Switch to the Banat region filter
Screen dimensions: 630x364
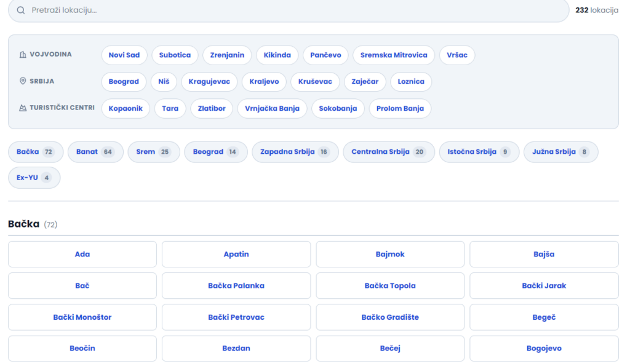pos(95,152)
